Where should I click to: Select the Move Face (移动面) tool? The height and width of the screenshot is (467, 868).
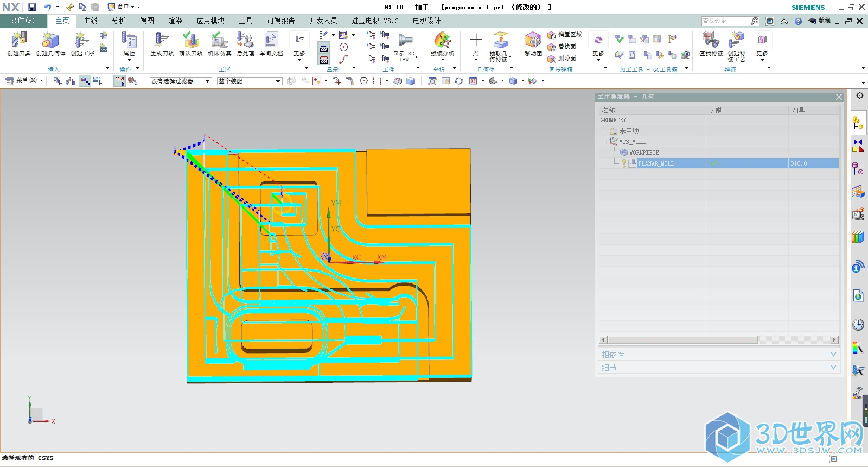(533, 43)
